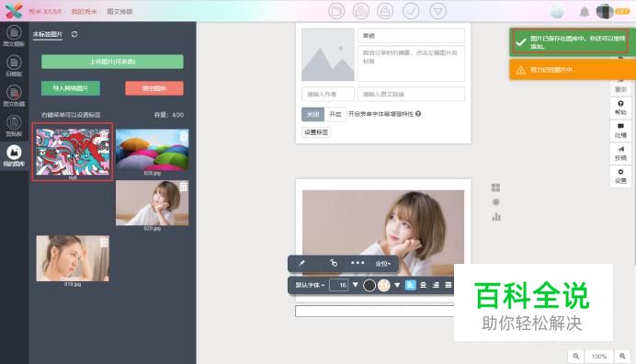Click the font size field showing 16
Screen dimensions: 636x364
click(339, 285)
